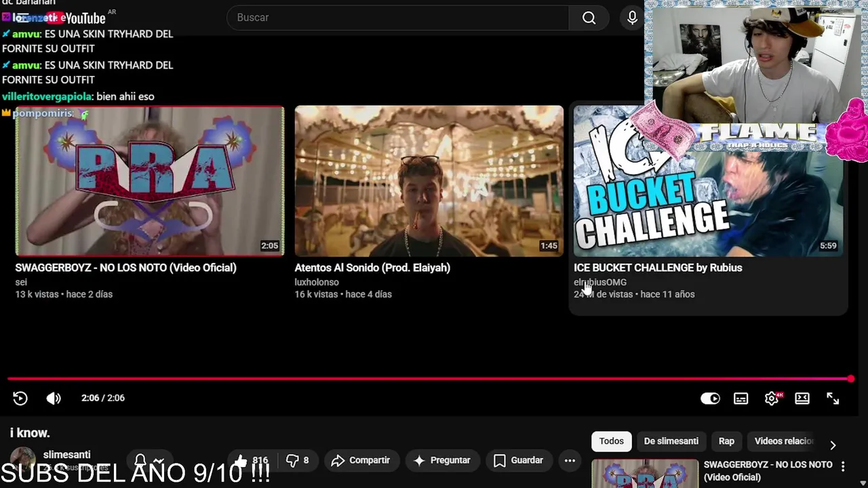Select the Todos filter chip
The image size is (868, 488).
click(611, 441)
